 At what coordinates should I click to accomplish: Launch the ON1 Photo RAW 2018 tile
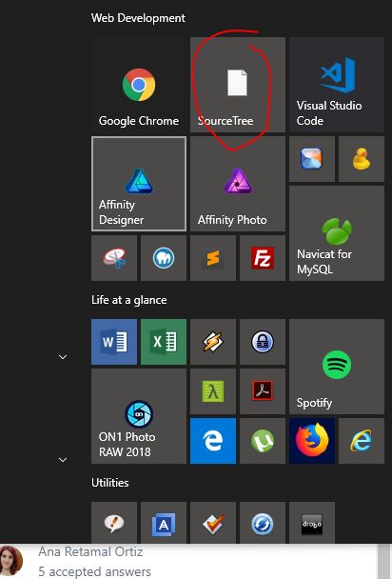click(139, 416)
